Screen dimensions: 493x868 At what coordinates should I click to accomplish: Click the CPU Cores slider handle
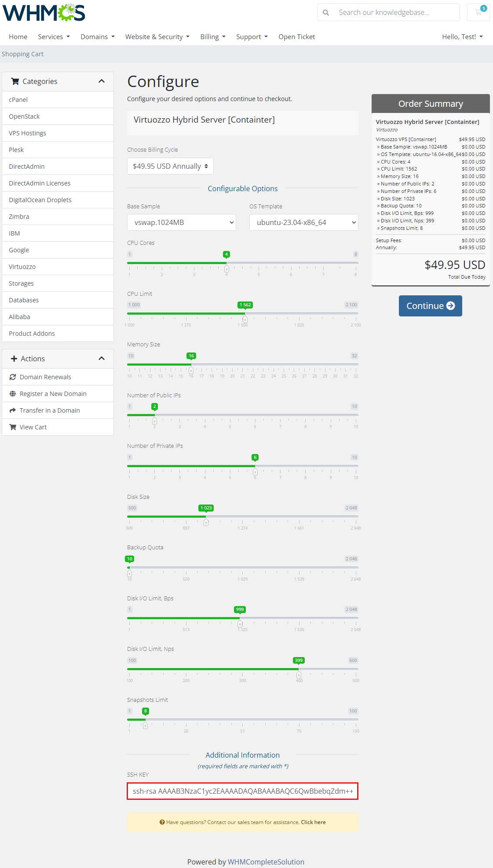click(x=226, y=269)
